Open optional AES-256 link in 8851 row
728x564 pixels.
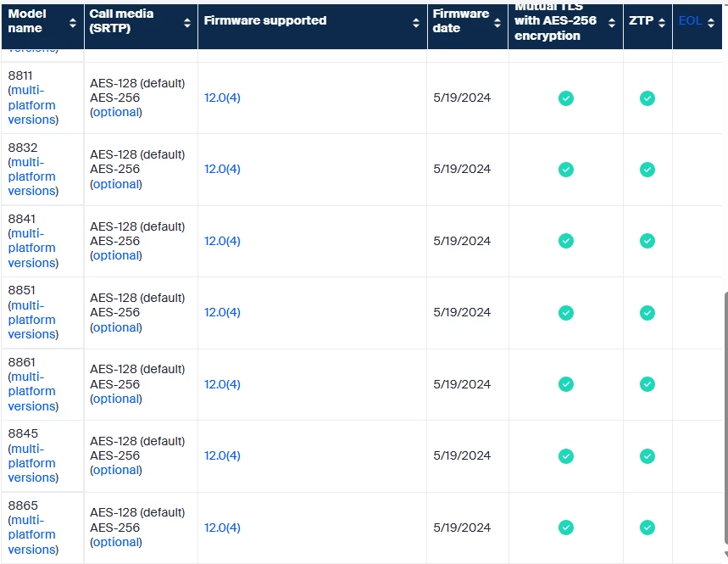click(116, 327)
